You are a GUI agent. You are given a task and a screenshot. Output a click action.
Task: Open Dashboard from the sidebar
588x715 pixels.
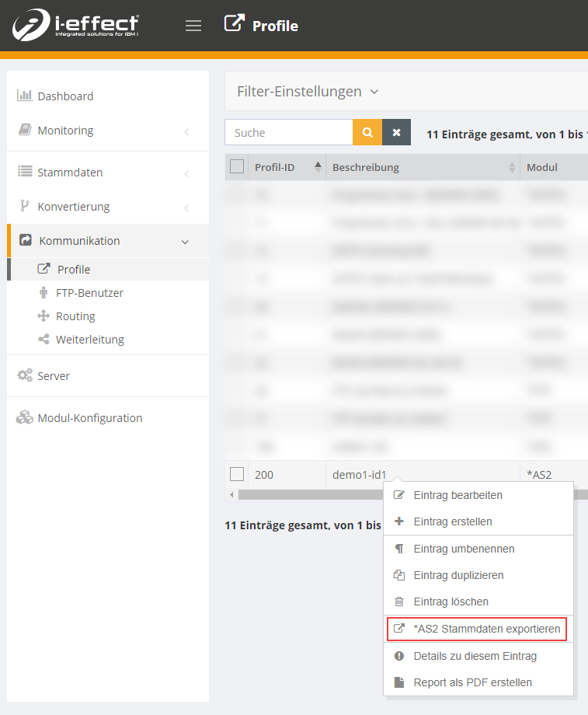pyautogui.click(x=65, y=96)
